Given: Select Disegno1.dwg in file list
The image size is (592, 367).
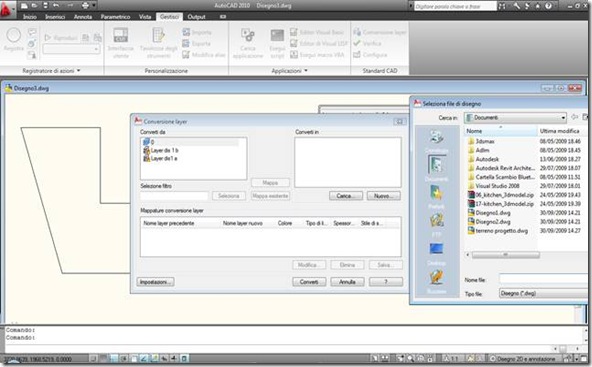Looking at the screenshot, I should (x=489, y=213).
